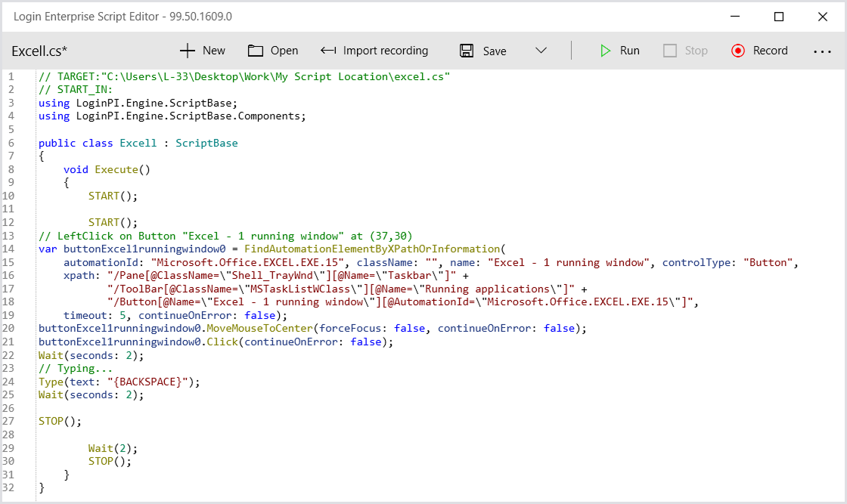
Task: Click the START_IN comment on line 2
Action: [76, 90]
